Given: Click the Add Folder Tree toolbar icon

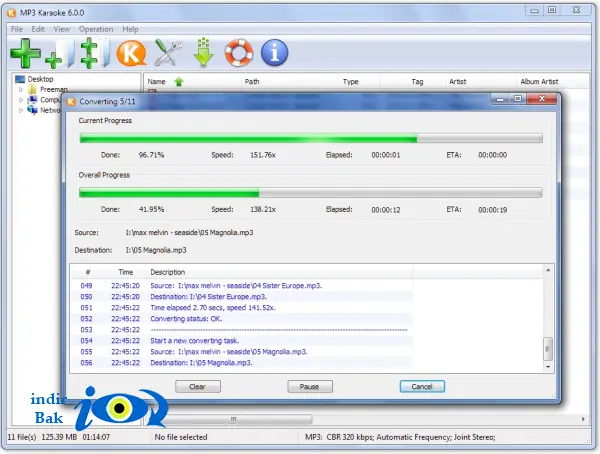Looking at the screenshot, I should 95,53.
